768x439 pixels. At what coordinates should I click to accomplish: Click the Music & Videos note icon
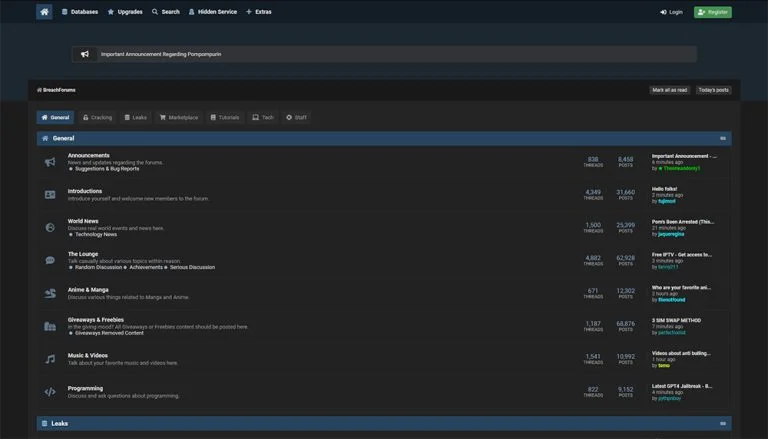tap(50, 359)
